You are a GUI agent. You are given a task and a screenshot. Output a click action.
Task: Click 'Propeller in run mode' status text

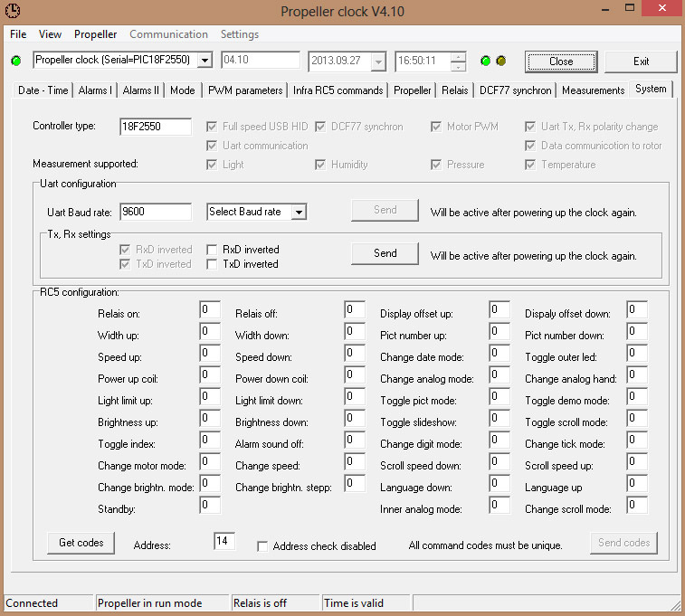pos(150,603)
